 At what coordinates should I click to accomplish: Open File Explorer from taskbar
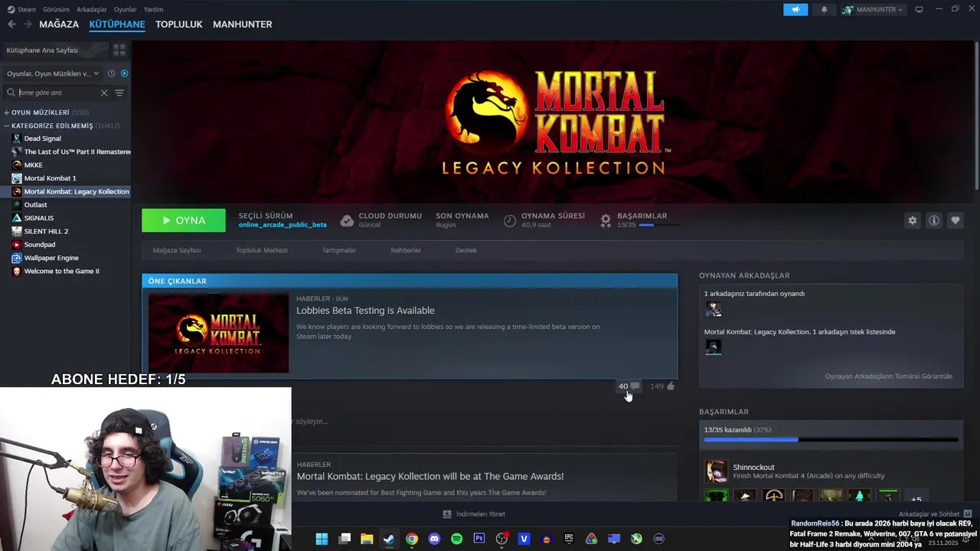[x=367, y=539]
